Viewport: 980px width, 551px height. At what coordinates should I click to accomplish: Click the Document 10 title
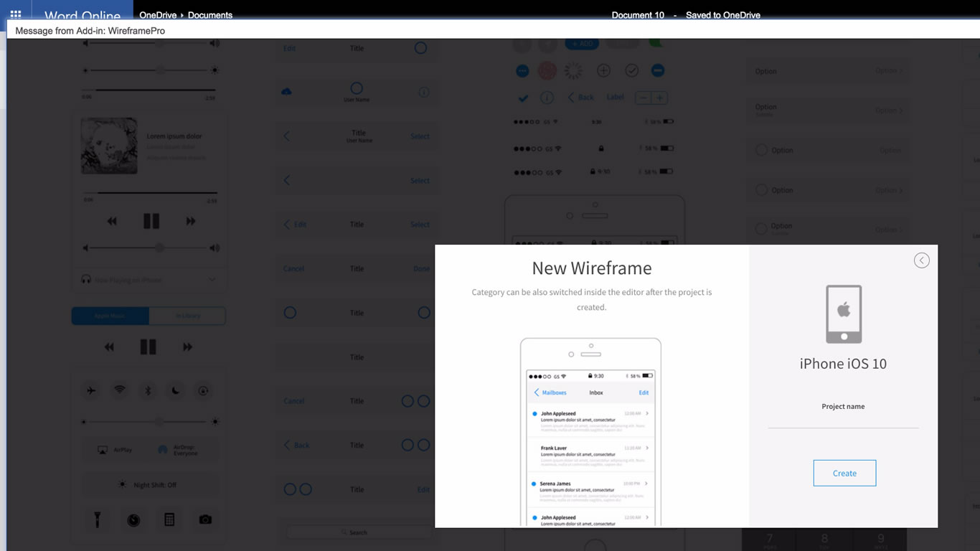point(638,15)
